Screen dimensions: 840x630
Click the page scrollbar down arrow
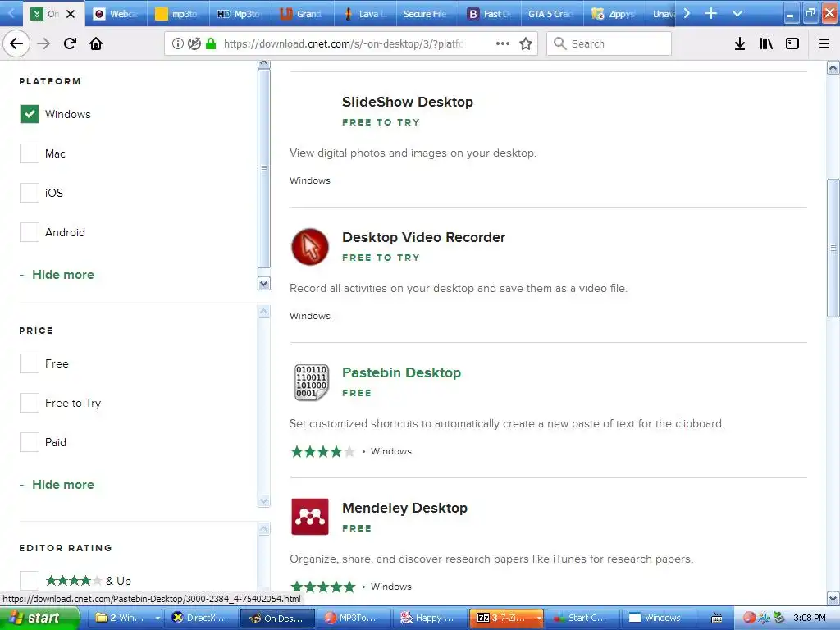[833, 598]
